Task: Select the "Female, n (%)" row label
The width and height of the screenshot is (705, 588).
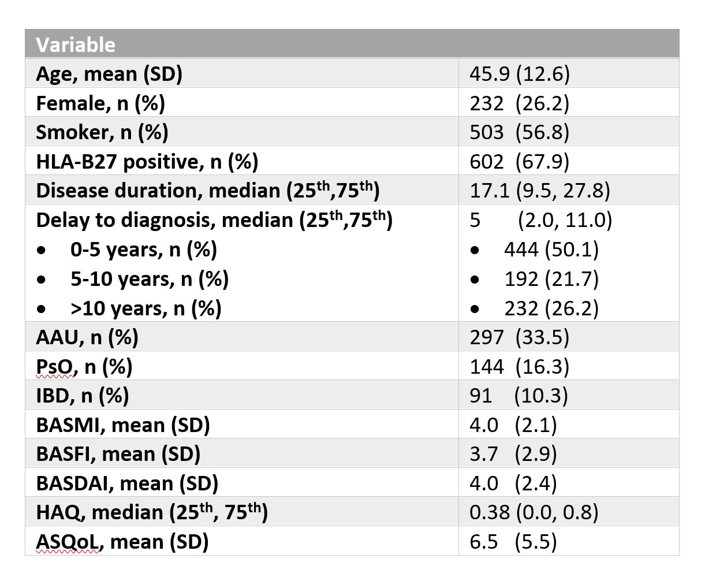Action: 100,103
